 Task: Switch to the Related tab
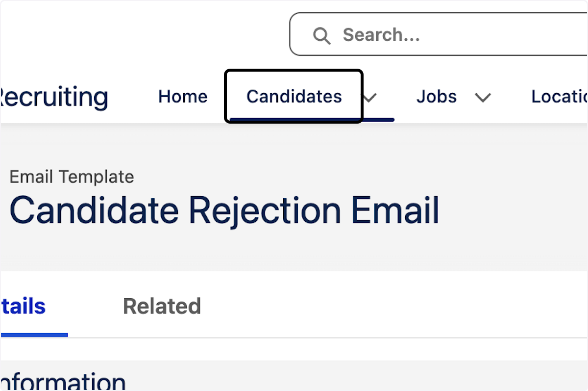tap(162, 306)
